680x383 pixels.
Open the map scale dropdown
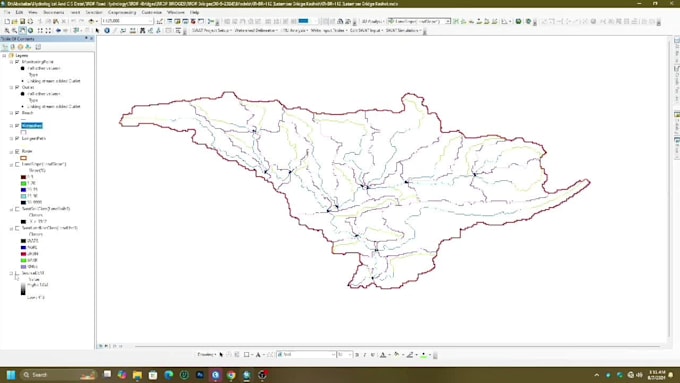pos(150,21)
